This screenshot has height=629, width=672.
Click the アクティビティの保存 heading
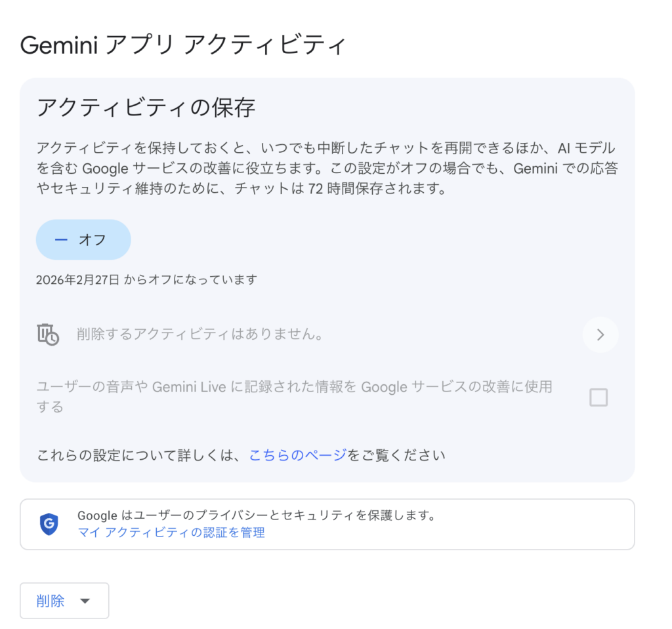[146, 108]
